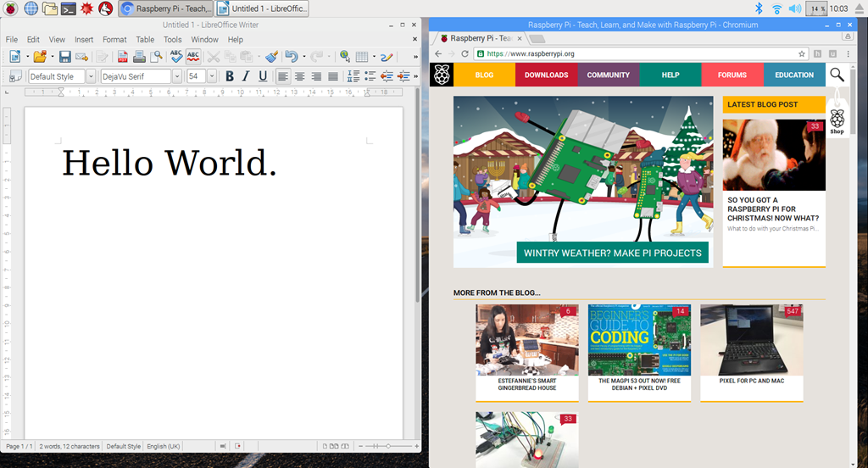Reload the page in Chromium
The image size is (868, 468).
pos(465,53)
